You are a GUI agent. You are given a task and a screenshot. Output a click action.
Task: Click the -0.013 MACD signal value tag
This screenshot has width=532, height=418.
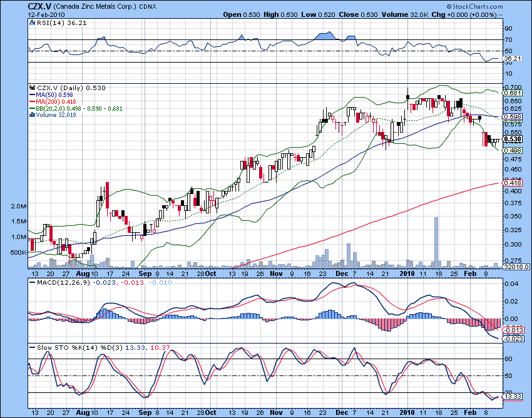514,330
